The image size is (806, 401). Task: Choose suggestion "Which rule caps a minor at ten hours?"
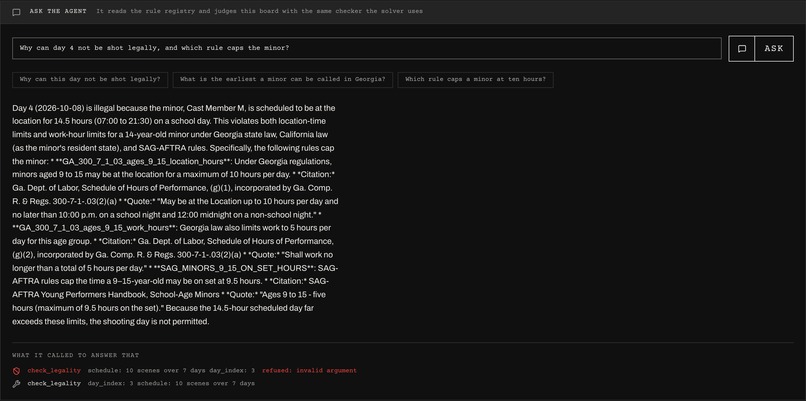(x=475, y=80)
